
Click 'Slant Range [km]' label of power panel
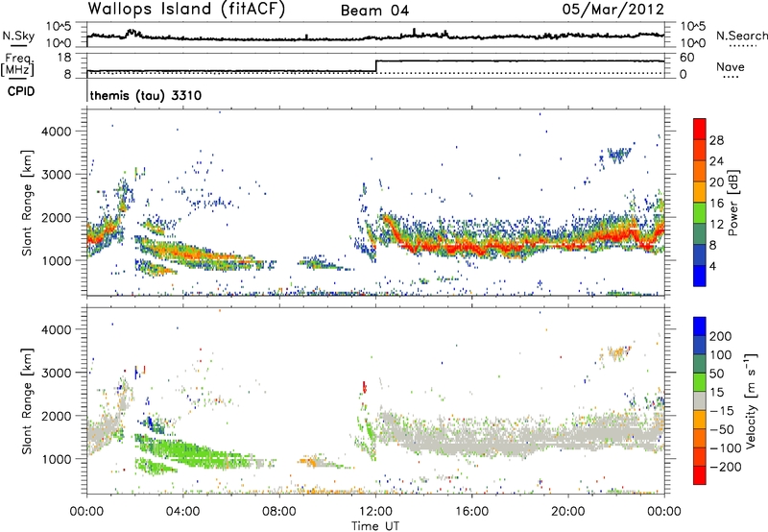27,203
